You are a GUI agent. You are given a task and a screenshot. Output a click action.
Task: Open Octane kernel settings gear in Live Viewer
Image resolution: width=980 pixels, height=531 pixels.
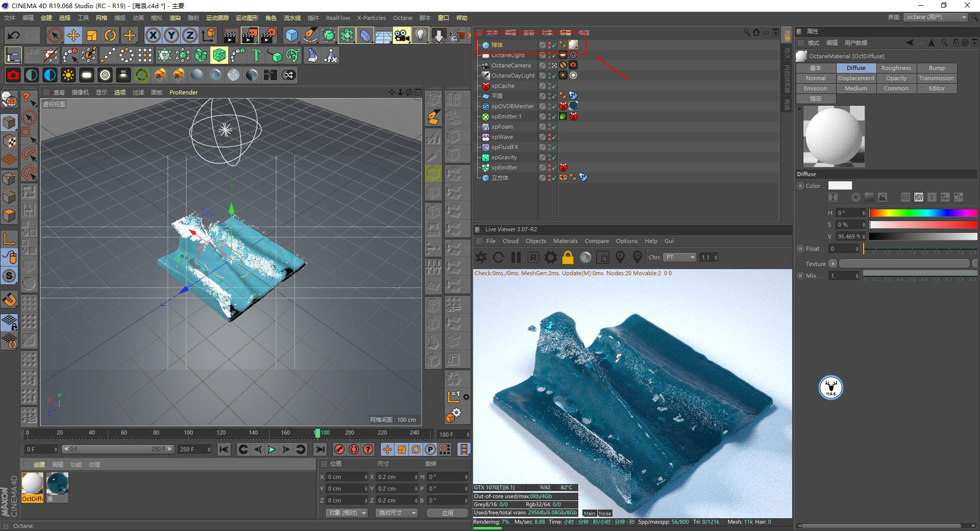[x=550, y=257]
